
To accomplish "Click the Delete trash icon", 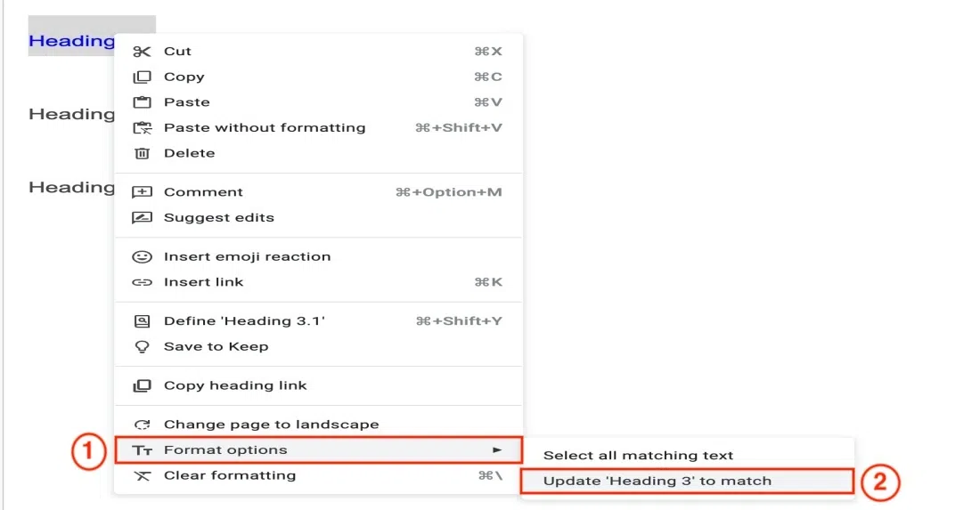I will tap(142, 153).
